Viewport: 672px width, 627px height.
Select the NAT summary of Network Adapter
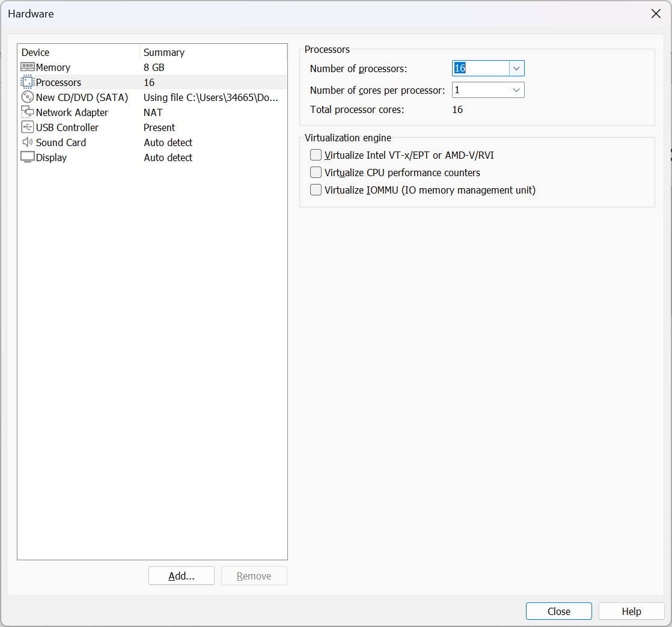[153, 112]
